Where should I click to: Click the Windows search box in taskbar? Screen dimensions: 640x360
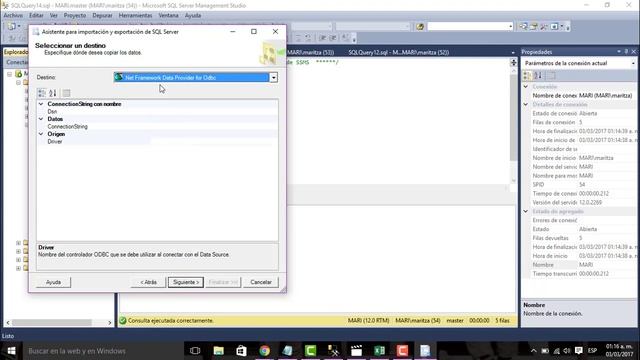tap(102, 351)
